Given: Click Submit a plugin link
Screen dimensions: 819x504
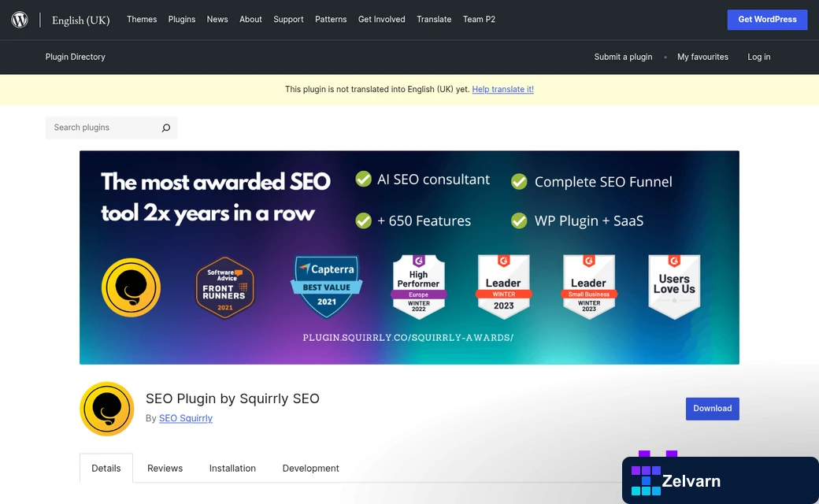Looking at the screenshot, I should coord(623,57).
